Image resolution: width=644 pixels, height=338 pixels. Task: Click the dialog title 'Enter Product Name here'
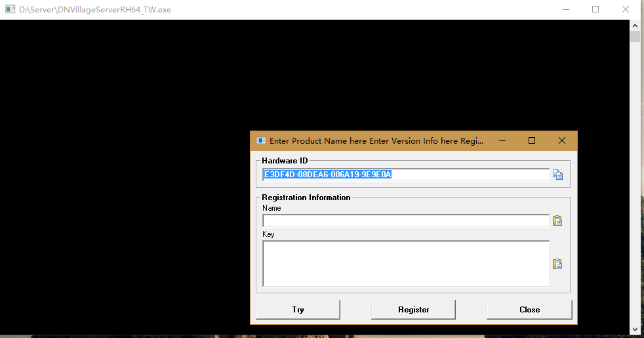pyautogui.click(x=318, y=140)
